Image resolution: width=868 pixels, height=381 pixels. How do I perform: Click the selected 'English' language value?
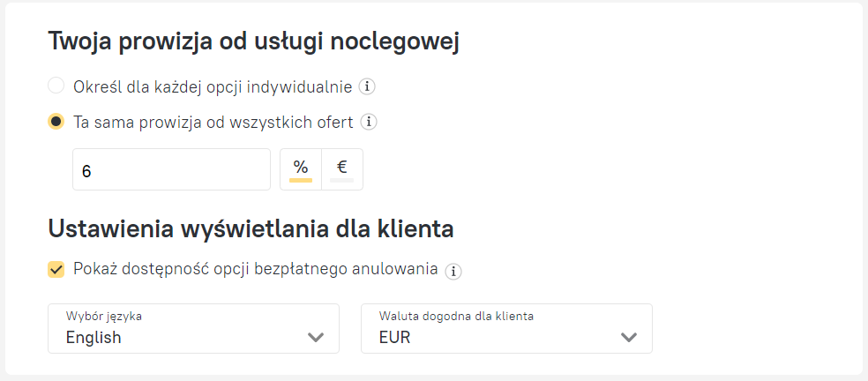[x=94, y=337]
